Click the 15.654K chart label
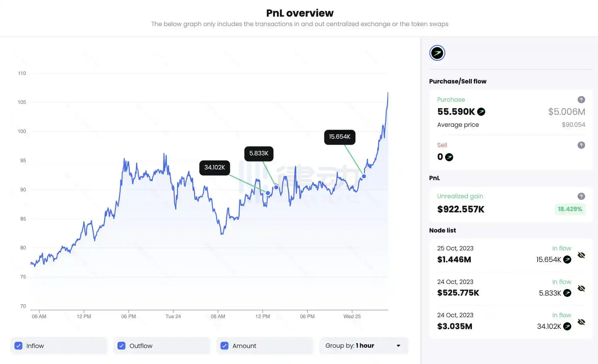This screenshot has height=364, width=598. click(340, 137)
